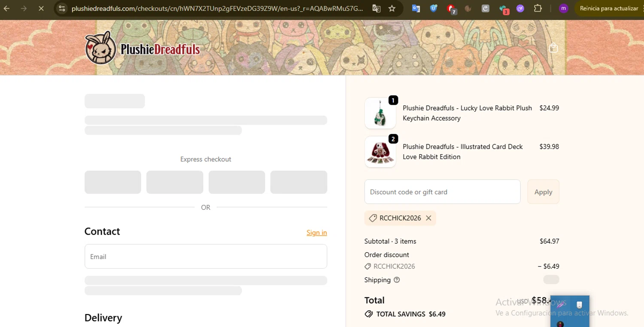Image resolution: width=644 pixels, height=327 pixels.
Task: Click quantity badge 2 on card deck
Action: (x=393, y=139)
